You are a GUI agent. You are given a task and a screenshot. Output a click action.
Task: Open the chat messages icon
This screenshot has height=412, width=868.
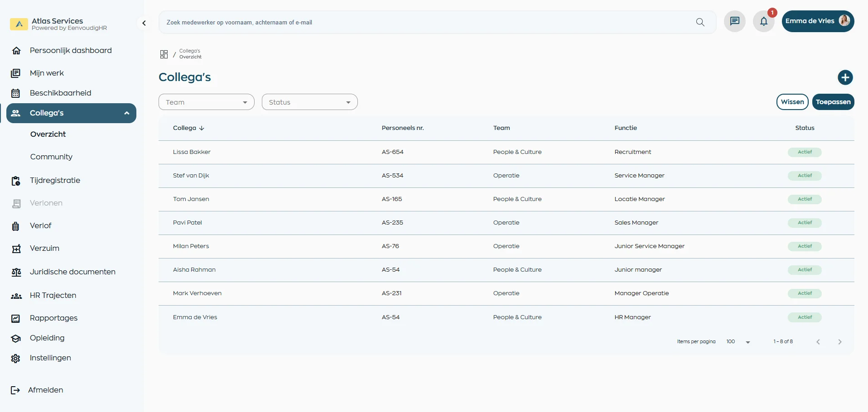(x=734, y=21)
